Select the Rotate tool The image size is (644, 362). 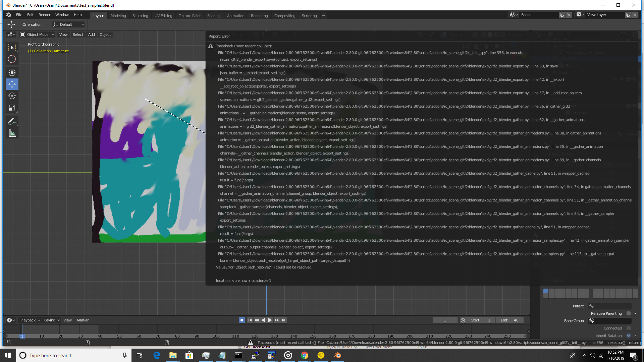tap(12, 96)
